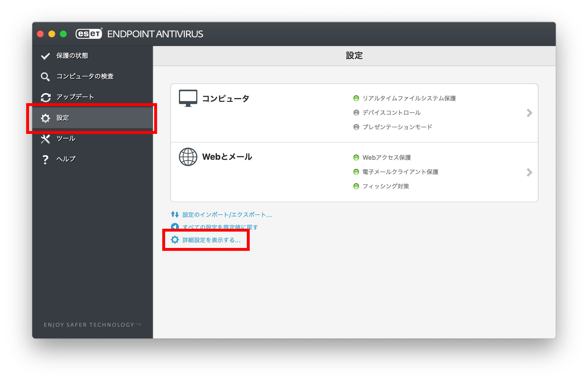This screenshot has height=381, width=588.
Task: Click the gear icon beside 設定 in sidebar
Action: [45, 118]
